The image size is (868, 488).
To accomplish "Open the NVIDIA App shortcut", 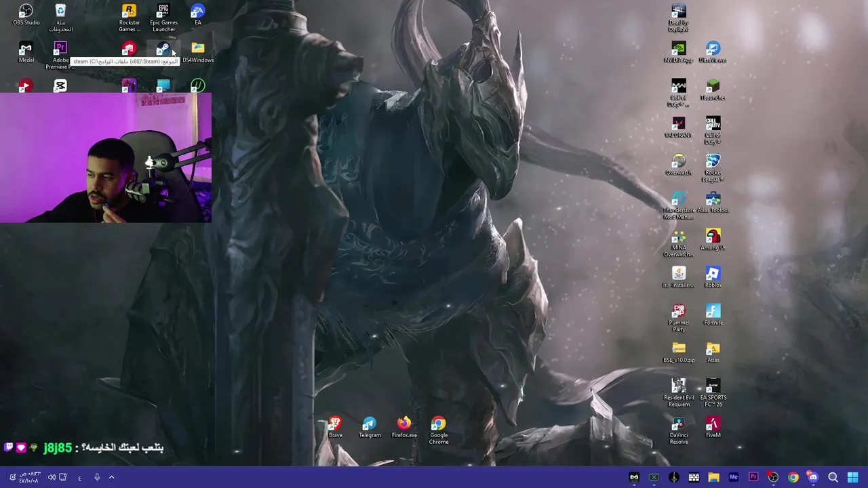I will [679, 52].
